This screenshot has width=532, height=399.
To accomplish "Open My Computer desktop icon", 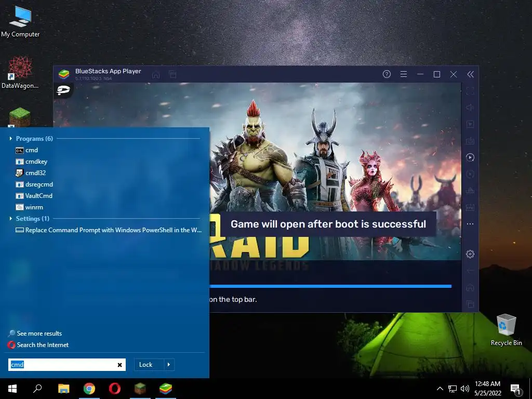I will [20, 22].
